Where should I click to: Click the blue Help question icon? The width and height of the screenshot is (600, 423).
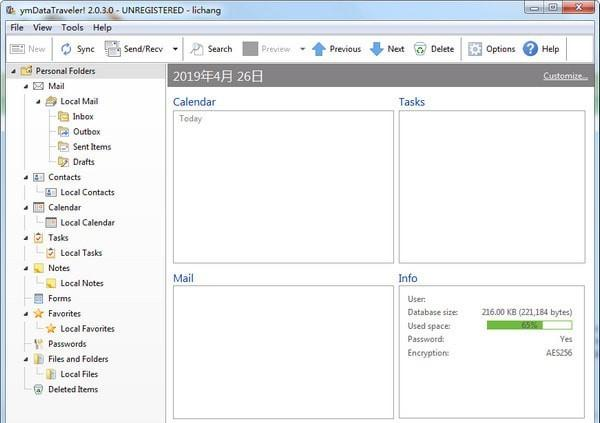coord(530,49)
